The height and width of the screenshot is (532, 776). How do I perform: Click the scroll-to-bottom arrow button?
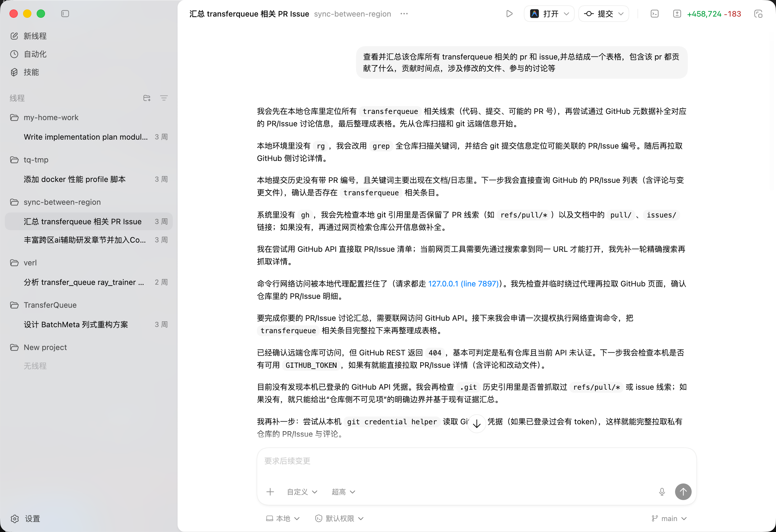(x=476, y=424)
